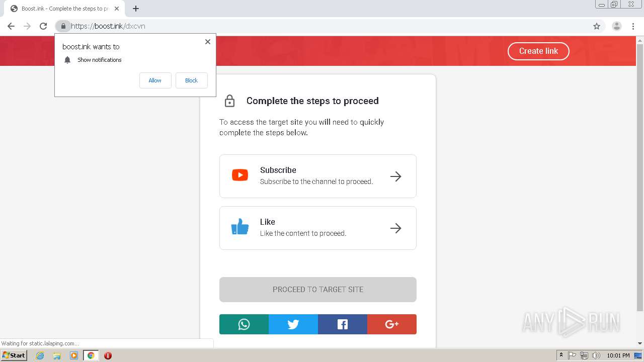The height and width of the screenshot is (362, 644).
Task: Share on Facebook
Action: 343,324
